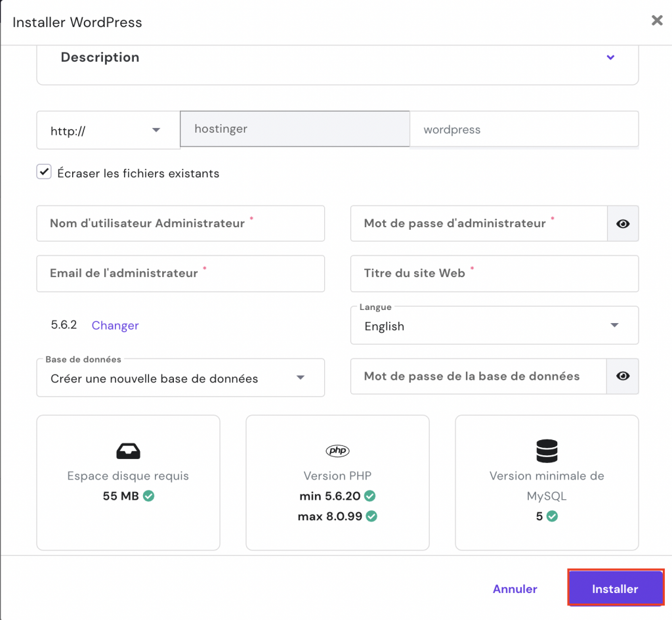The image size is (672, 620).
Task: Click the MySQL database stack icon
Action: pyautogui.click(x=547, y=451)
